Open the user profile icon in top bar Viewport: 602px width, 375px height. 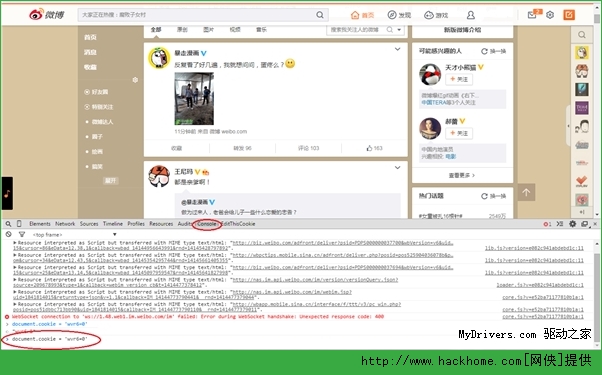tap(471, 15)
